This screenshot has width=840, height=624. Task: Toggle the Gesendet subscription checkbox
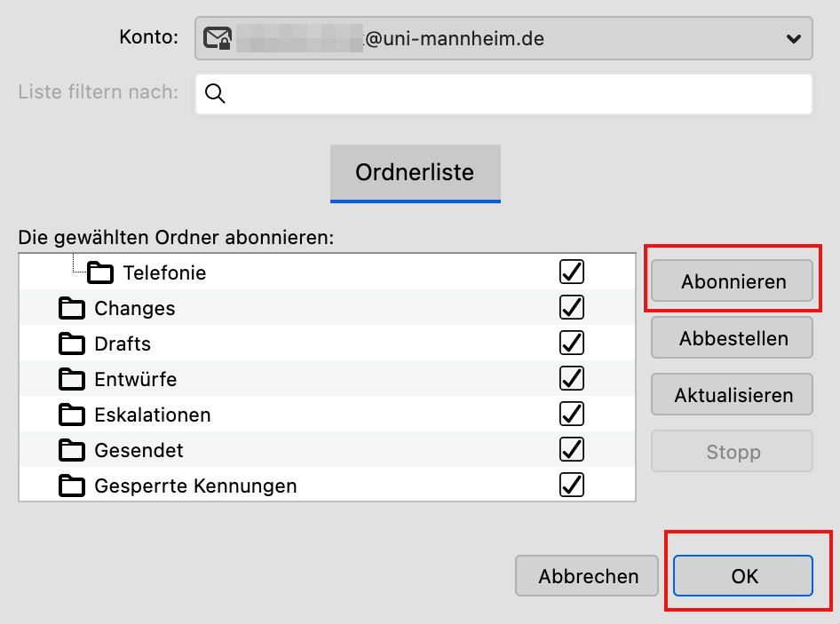572,449
